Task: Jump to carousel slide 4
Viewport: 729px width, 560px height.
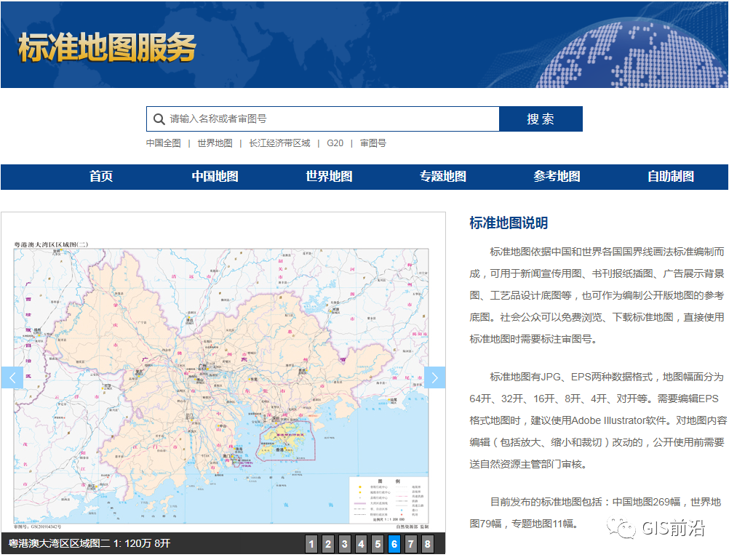Action: 362,544
